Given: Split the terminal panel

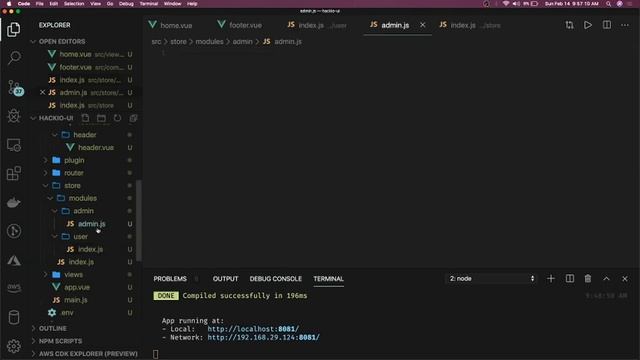Looking at the screenshot, I should 570,278.
